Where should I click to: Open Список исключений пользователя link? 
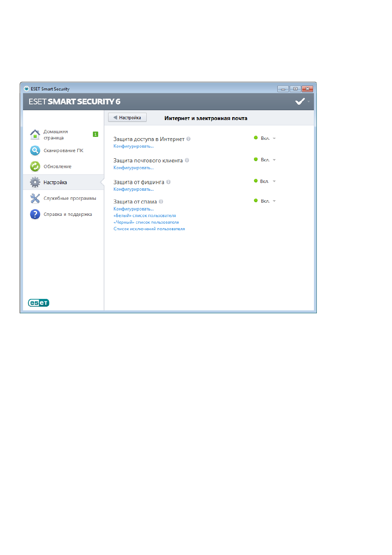149,229
